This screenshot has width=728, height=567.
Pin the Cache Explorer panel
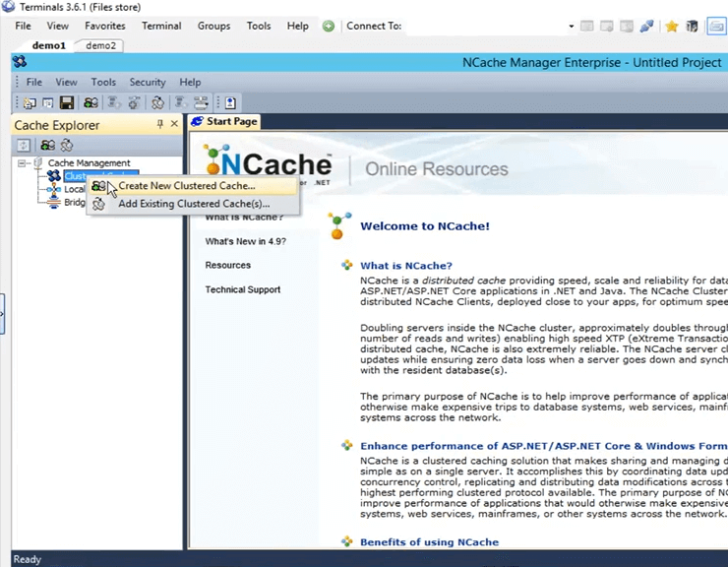pos(159,124)
